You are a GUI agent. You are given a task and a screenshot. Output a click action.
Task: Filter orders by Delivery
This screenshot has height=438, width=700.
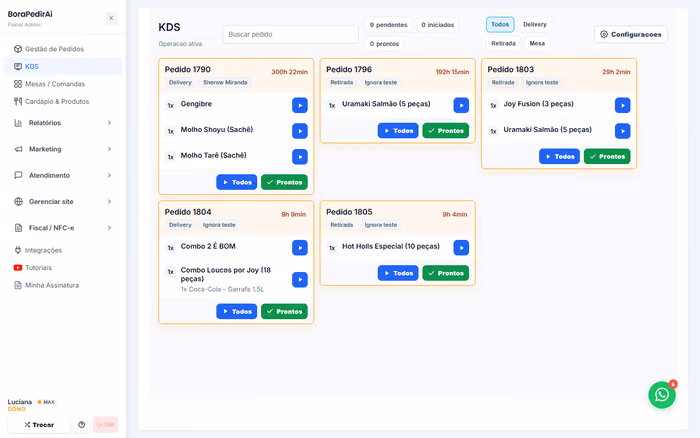[x=534, y=25]
